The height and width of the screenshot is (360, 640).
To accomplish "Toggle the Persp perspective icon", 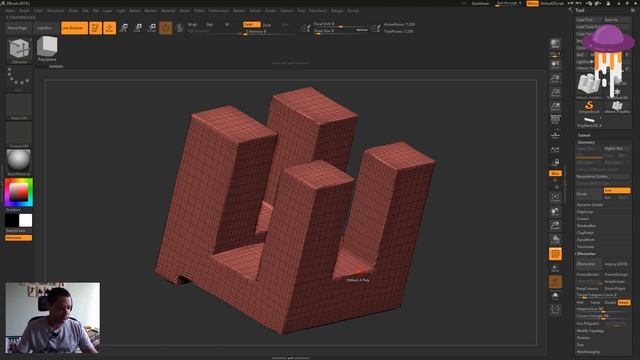I will pyautogui.click(x=555, y=120).
